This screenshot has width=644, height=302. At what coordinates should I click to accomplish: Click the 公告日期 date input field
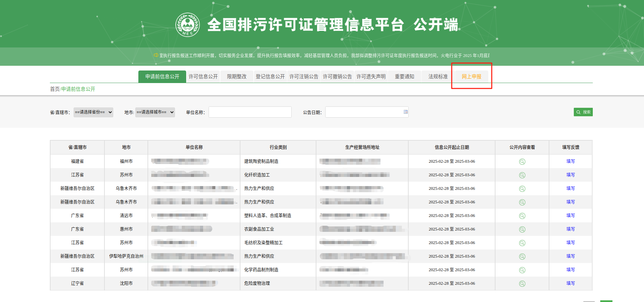364,112
